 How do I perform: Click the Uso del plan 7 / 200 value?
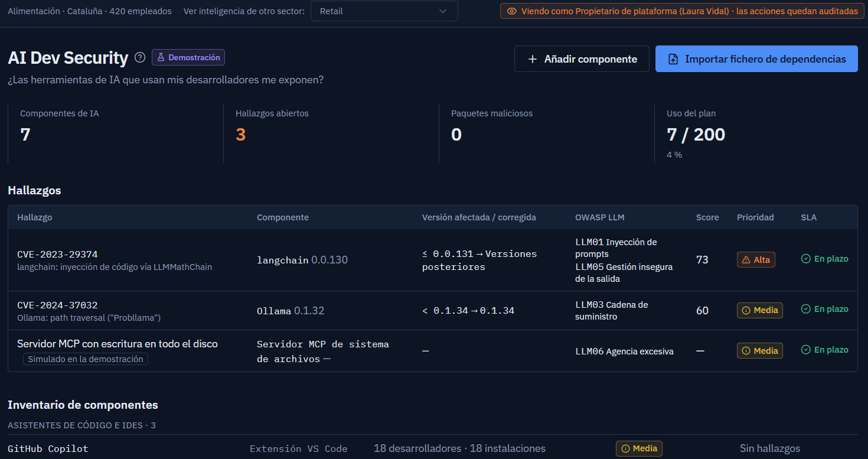696,135
